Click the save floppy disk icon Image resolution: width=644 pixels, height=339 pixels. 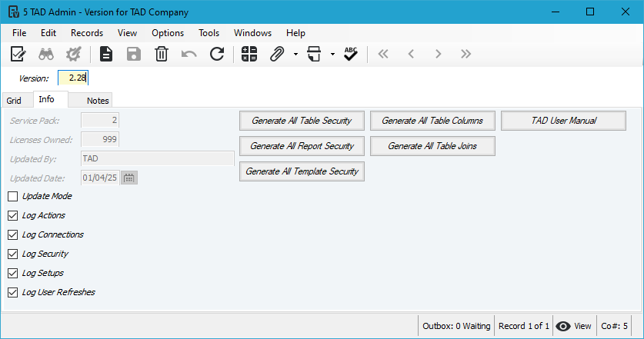click(x=133, y=54)
